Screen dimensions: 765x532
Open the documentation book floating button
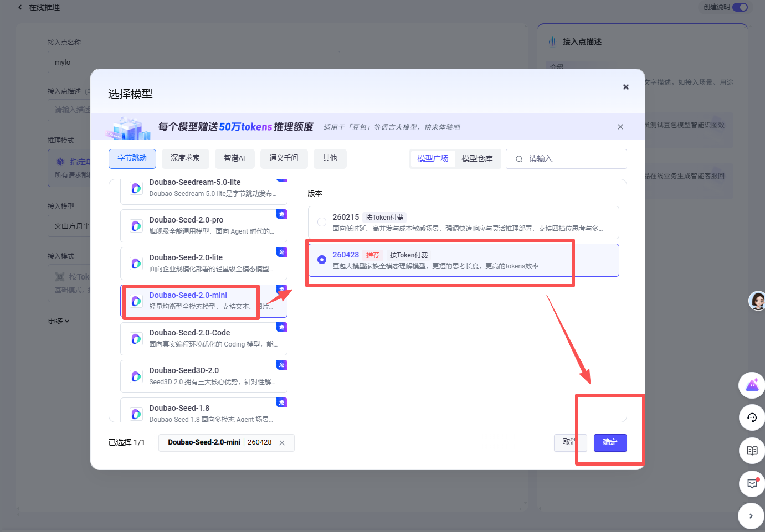point(752,451)
